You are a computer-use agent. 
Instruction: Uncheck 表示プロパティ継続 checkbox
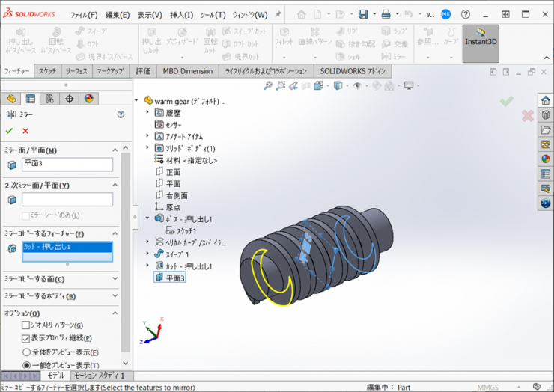coord(26,338)
